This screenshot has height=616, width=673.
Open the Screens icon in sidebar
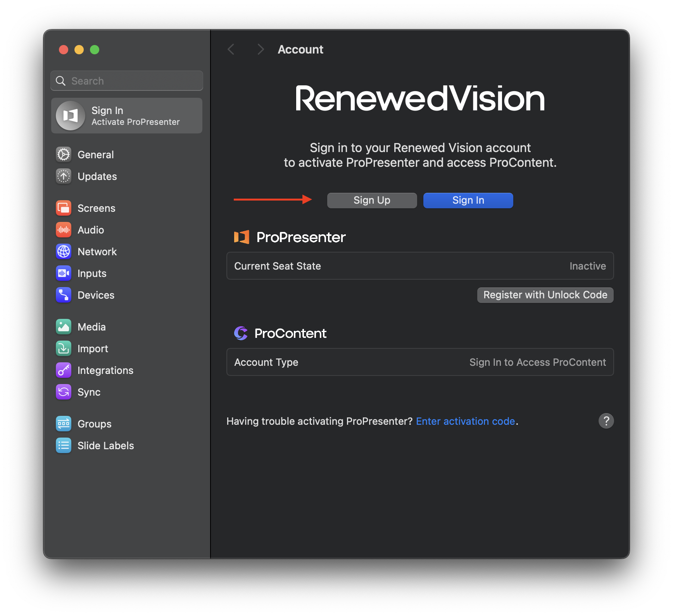tap(64, 208)
